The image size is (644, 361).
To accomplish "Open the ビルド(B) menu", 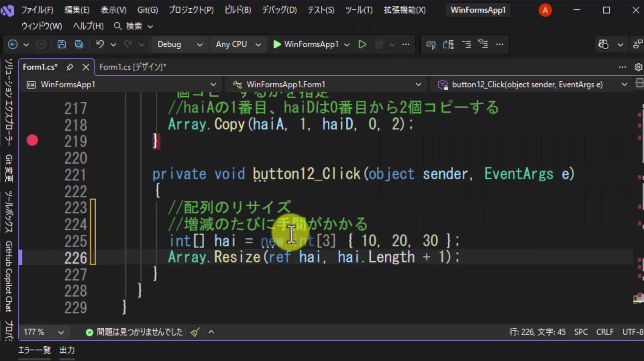I will click(x=238, y=10).
